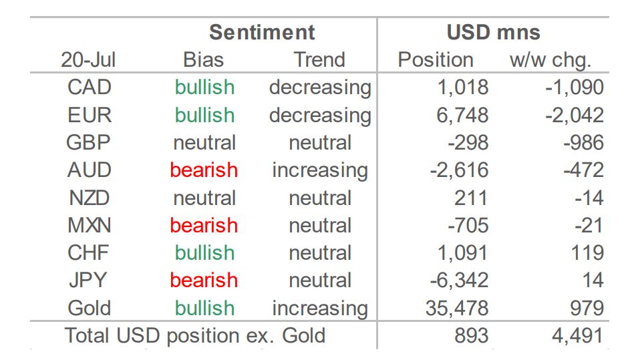The image size is (632, 364).
Task: Select the Bias column header
Action: coord(203,60)
